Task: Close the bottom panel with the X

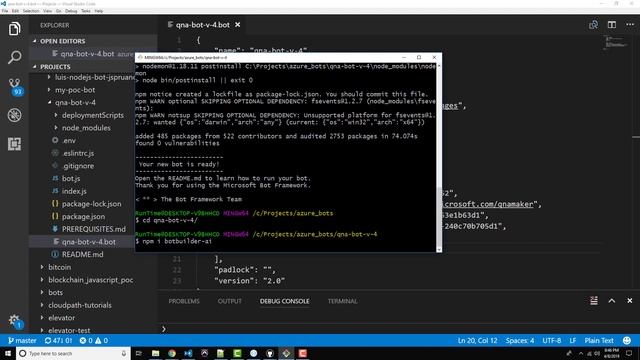Action: click(x=629, y=301)
